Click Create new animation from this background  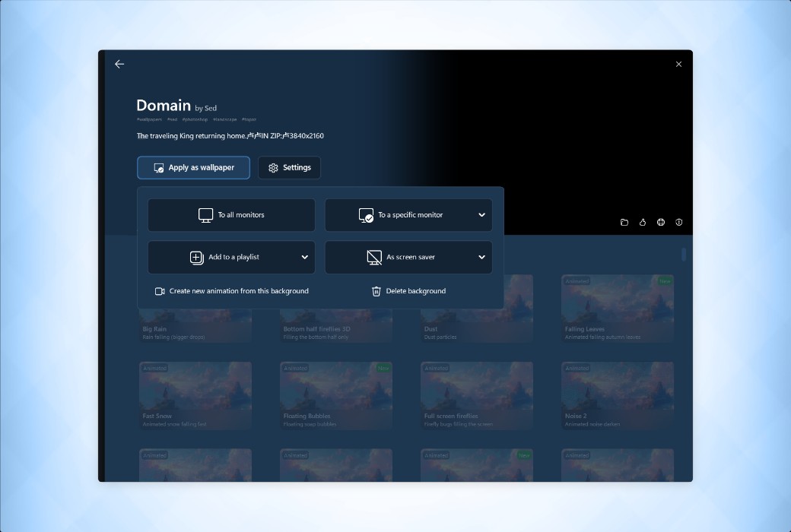(231, 291)
